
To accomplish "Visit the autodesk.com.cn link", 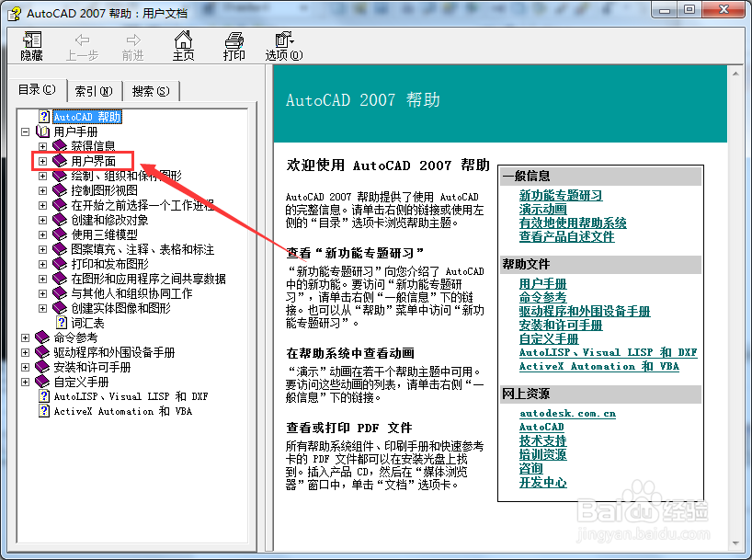I will click(x=567, y=413).
